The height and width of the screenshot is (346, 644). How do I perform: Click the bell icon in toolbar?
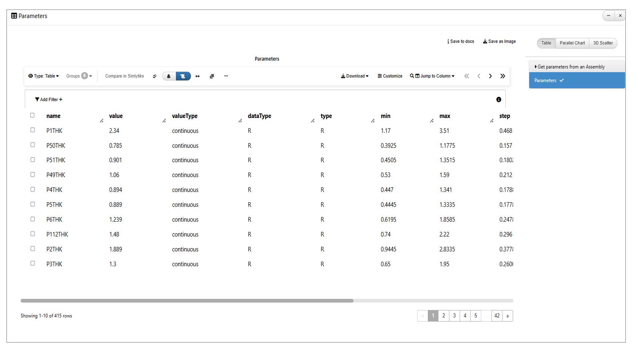coord(169,76)
